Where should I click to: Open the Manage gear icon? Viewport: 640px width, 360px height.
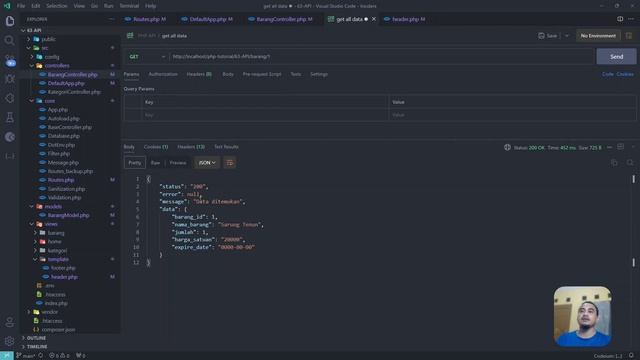10,341
